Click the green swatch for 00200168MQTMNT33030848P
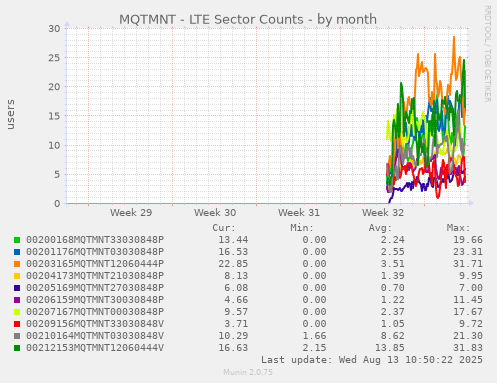 pos(17,240)
